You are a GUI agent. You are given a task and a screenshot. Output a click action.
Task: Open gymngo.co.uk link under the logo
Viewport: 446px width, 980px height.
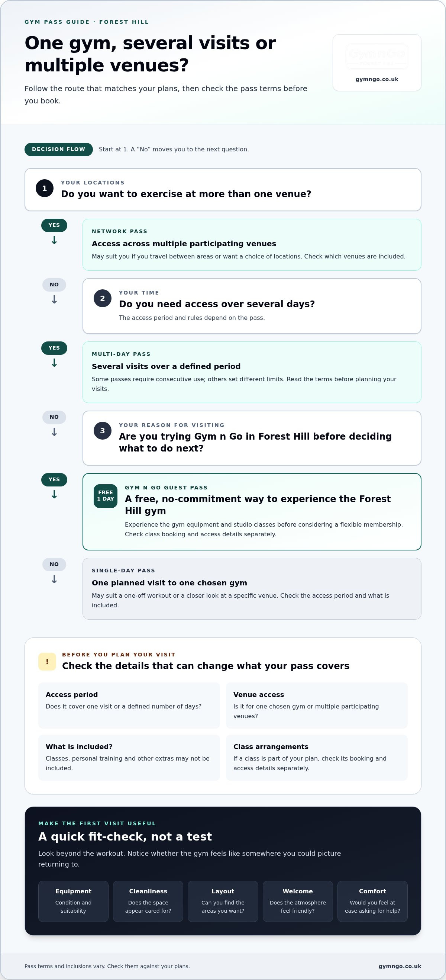click(x=377, y=79)
